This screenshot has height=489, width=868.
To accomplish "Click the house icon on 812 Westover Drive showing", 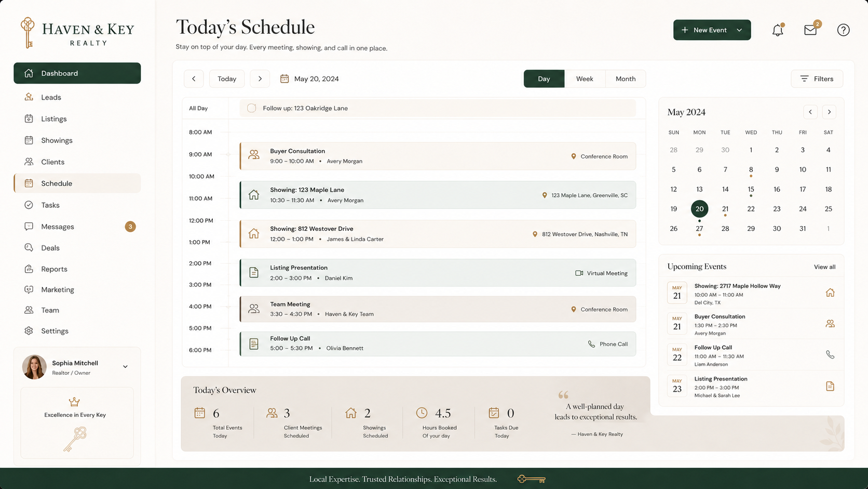I will pyautogui.click(x=254, y=233).
